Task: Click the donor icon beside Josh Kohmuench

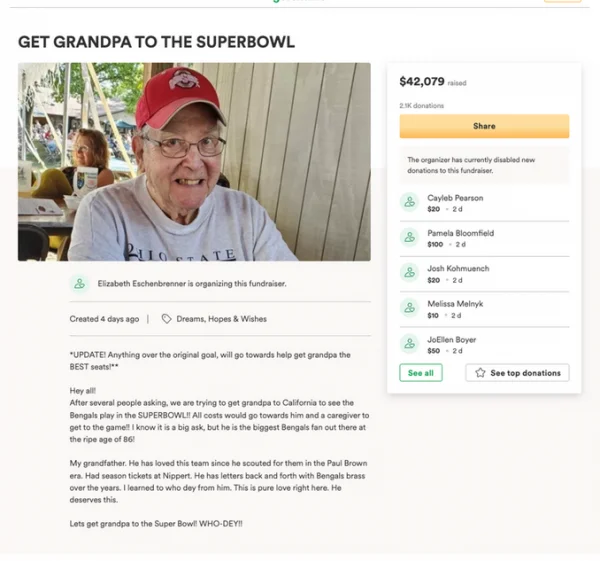Action: [408, 272]
